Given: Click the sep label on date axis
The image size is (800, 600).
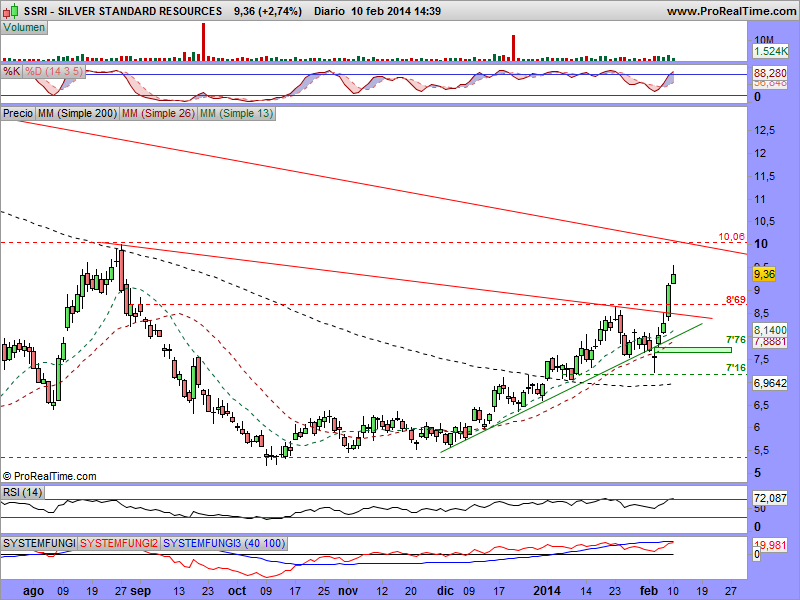Looking at the screenshot, I should (140, 591).
